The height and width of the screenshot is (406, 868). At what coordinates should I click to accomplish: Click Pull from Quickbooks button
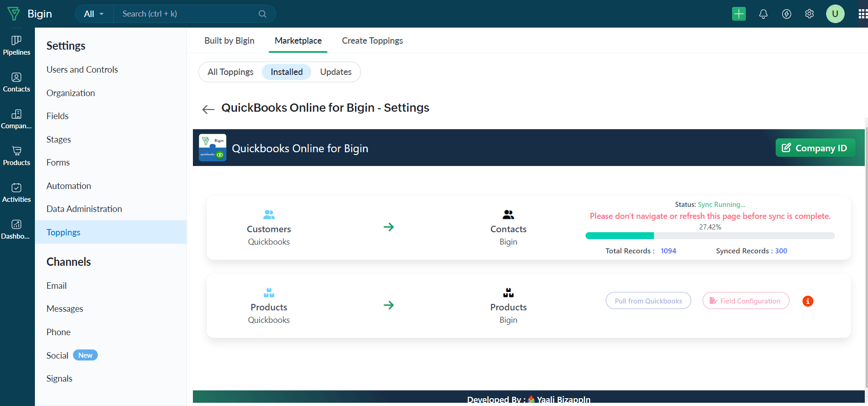648,301
